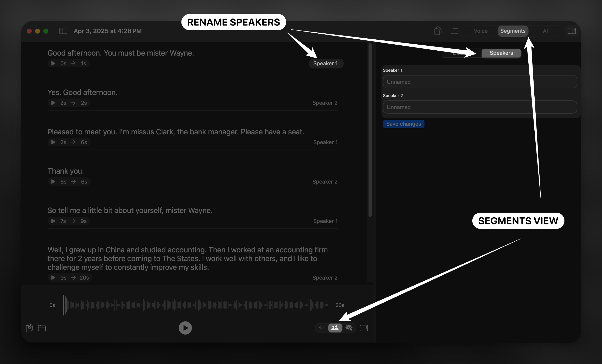Click the middle of the audio waveform
The width and height of the screenshot is (602, 364).
[196, 305]
